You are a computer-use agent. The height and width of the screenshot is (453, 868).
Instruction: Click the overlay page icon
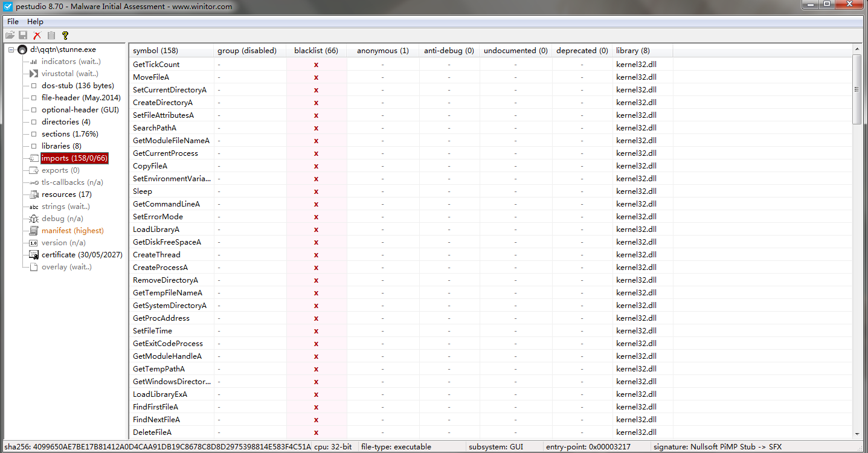[34, 267]
